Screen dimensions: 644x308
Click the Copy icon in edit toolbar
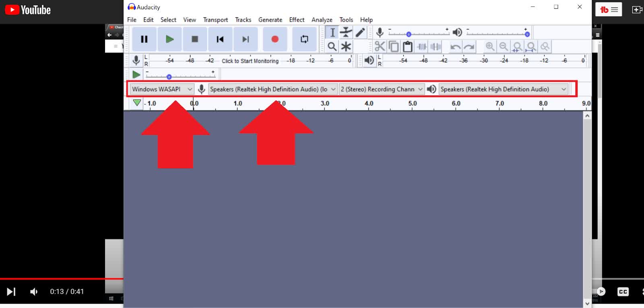click(394, 46)
